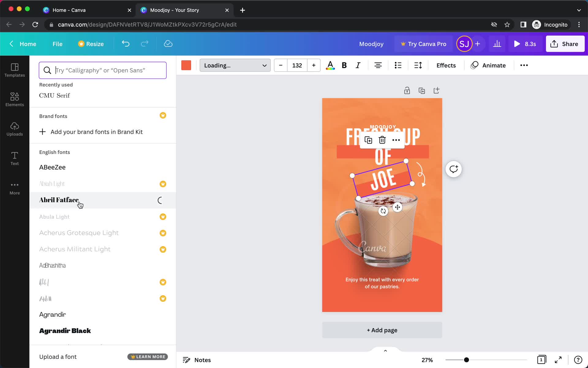Expand the font name dropdown

[x=235, y=65]
